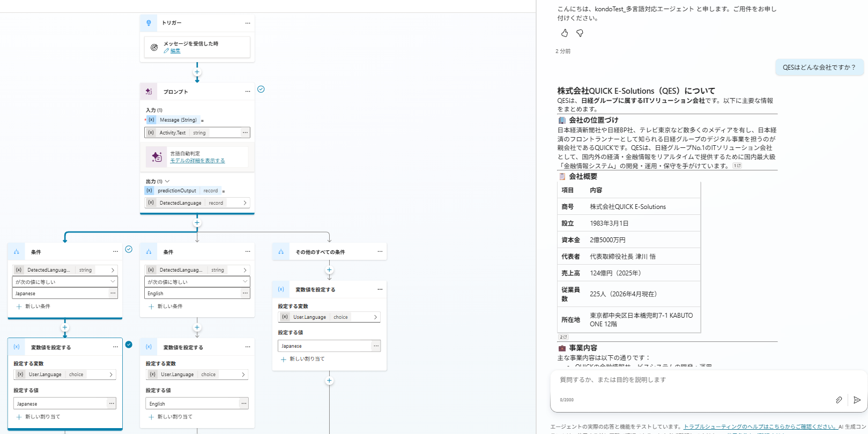
Task: Open が次の値に等しい dropdown in Japanese condition
Action: [x=65, y=282]
